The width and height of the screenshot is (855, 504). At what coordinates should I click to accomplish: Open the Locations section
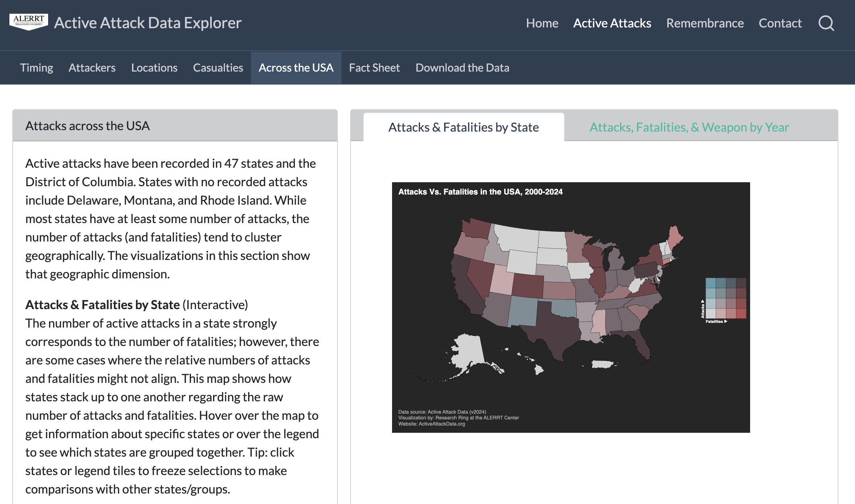point(154,68)
